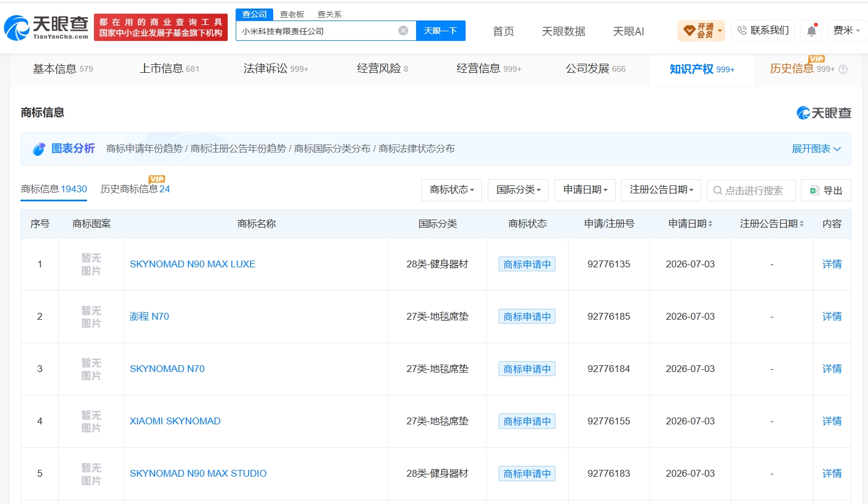Viewport: 868px width, 504px height.
Task: Click the help question mark beside 历史信息
Action: (843, 69)
